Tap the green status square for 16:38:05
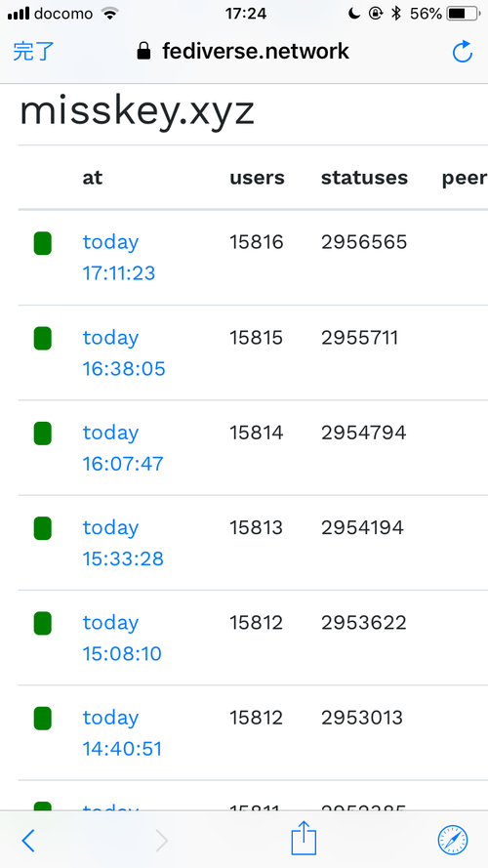 tap(43, 338)
